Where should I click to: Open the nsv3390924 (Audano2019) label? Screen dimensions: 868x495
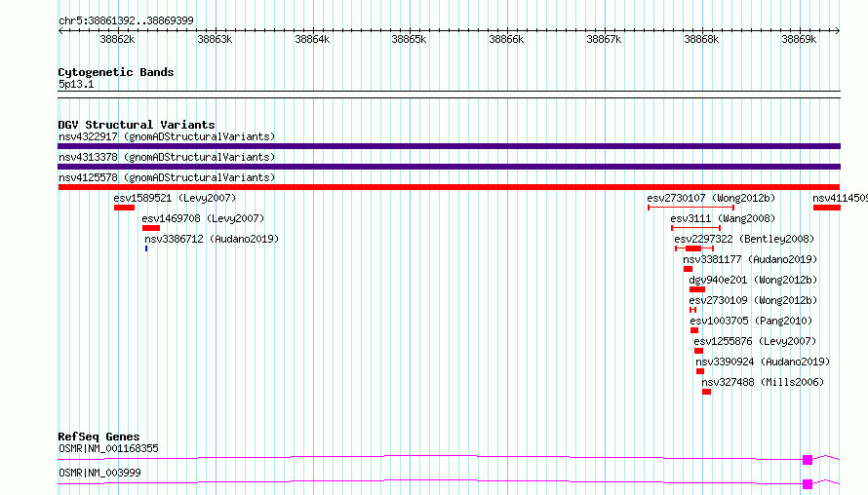point(763,362)
